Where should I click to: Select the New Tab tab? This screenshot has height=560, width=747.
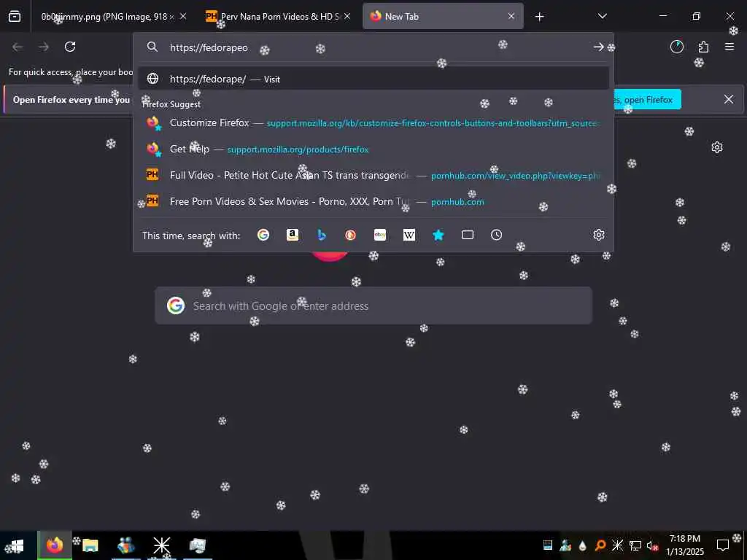443,16
